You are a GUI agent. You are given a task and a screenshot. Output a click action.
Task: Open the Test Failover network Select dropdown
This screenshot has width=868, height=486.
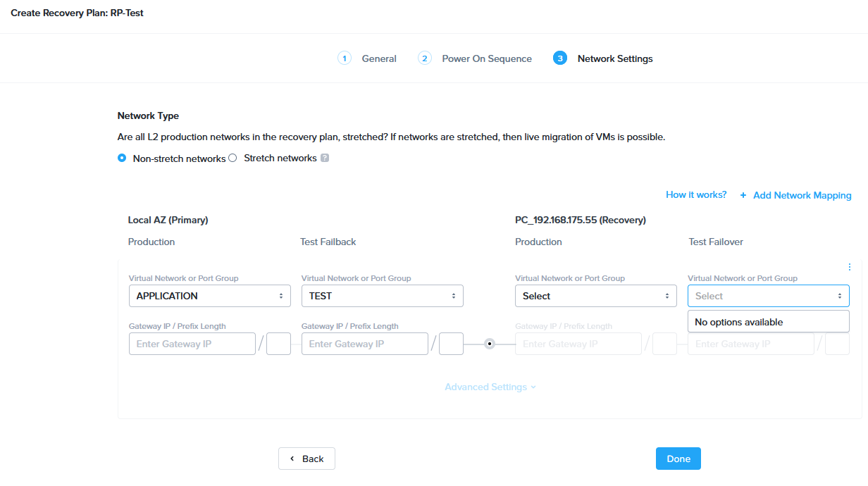[769, 296]
